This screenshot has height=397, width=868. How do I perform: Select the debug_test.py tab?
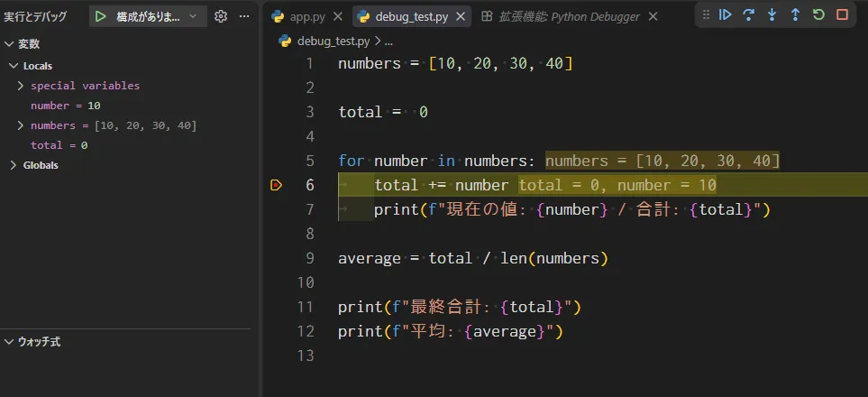(411, 16)
